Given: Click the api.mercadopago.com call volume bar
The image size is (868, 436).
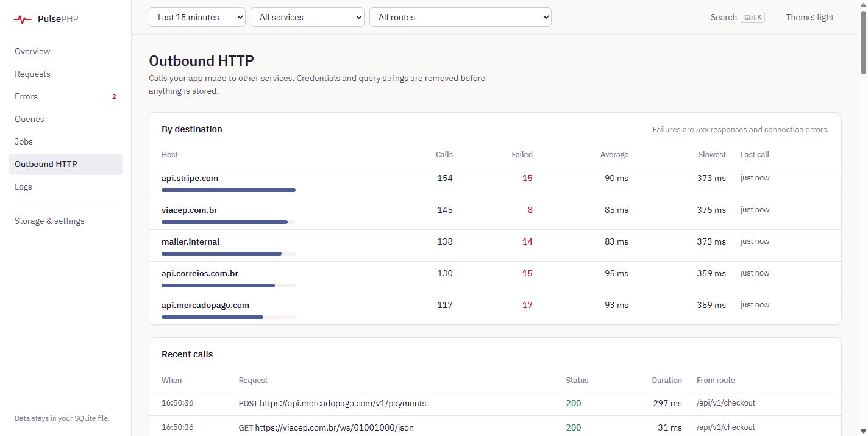Looking at the screenshot, I should tap(229, 317).
